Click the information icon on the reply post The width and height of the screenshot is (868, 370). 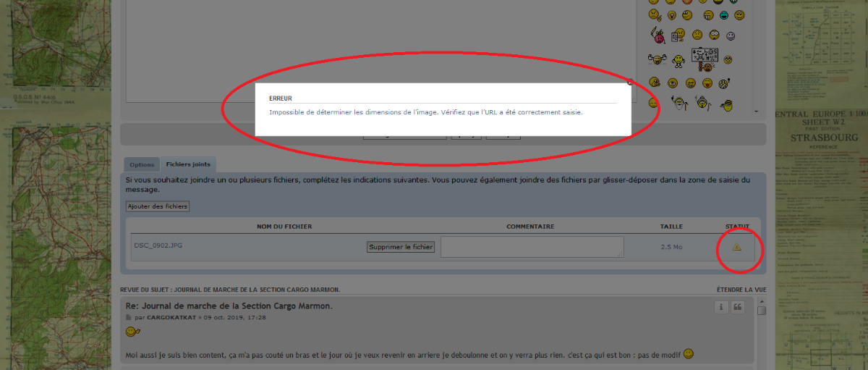(721, 308)
